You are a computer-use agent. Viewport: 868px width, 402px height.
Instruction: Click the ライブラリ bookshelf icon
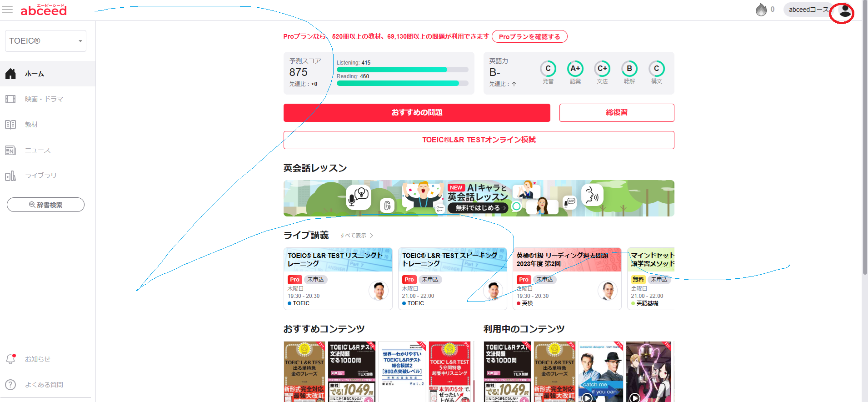[x=10, y=176]
